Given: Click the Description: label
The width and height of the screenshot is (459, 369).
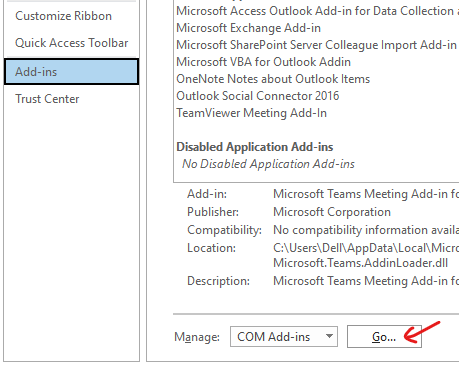Looking at the screenshot, I should point(218,281).
